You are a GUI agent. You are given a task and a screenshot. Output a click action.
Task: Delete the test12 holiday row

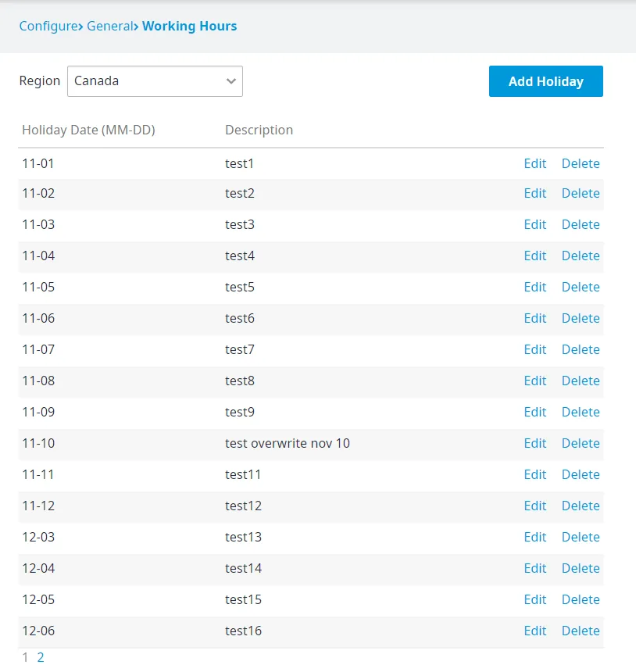pos(581,506)
